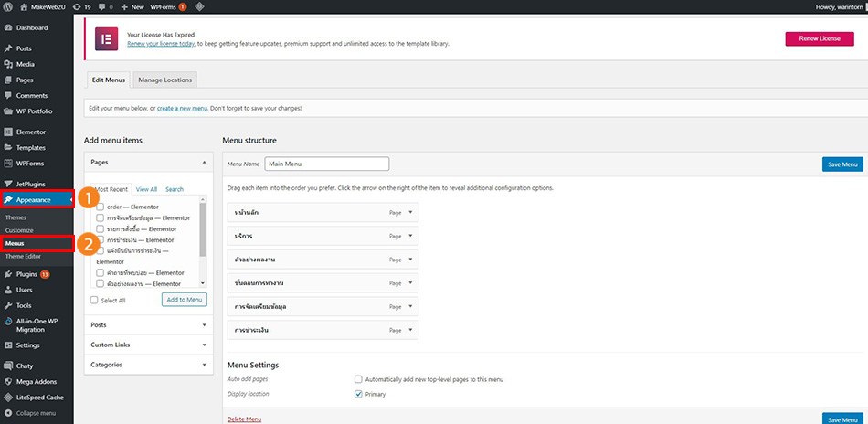The height and width of the screenshot is (424, 868).
Task: Enable automatically add new top-level pages
Action: coord(358,379)
